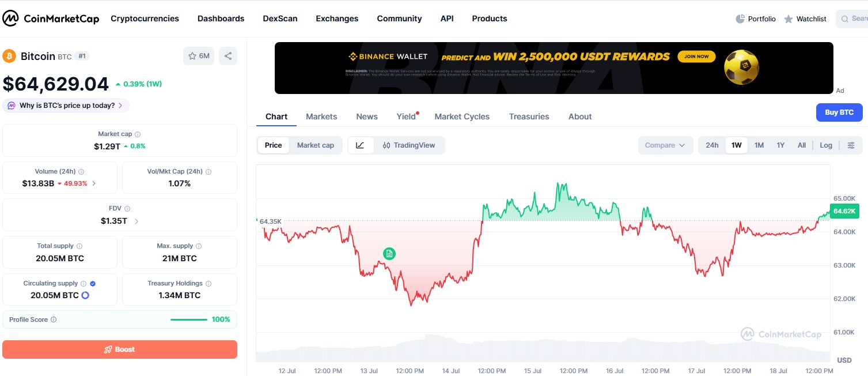The height and width of the screenshot is (376, 868).
Task: Switch to the Market Cycles tab
Action: 462,116
